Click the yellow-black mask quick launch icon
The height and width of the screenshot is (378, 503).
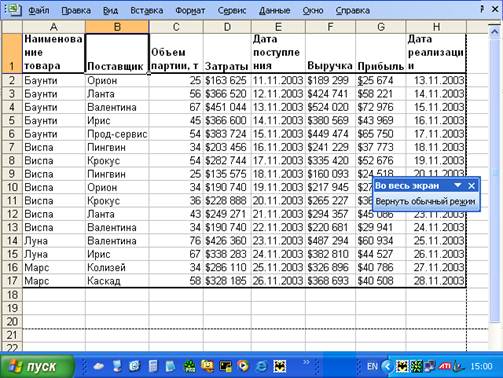coord(280,367)
